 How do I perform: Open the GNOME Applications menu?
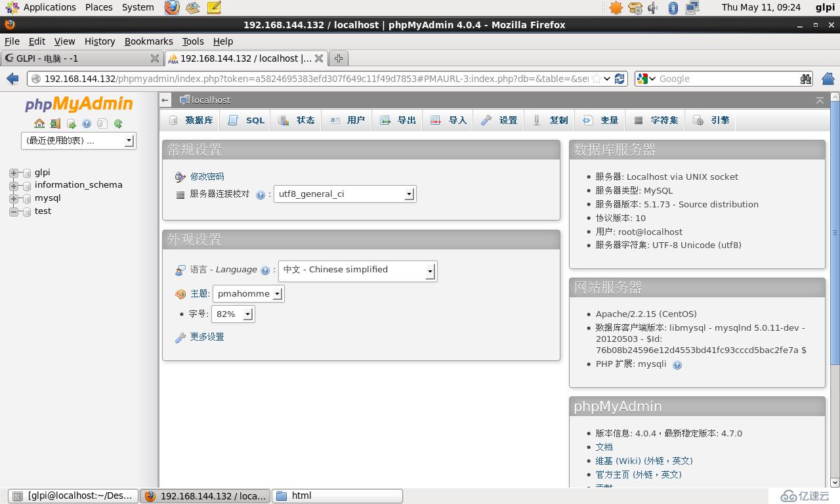pos(41,7)
